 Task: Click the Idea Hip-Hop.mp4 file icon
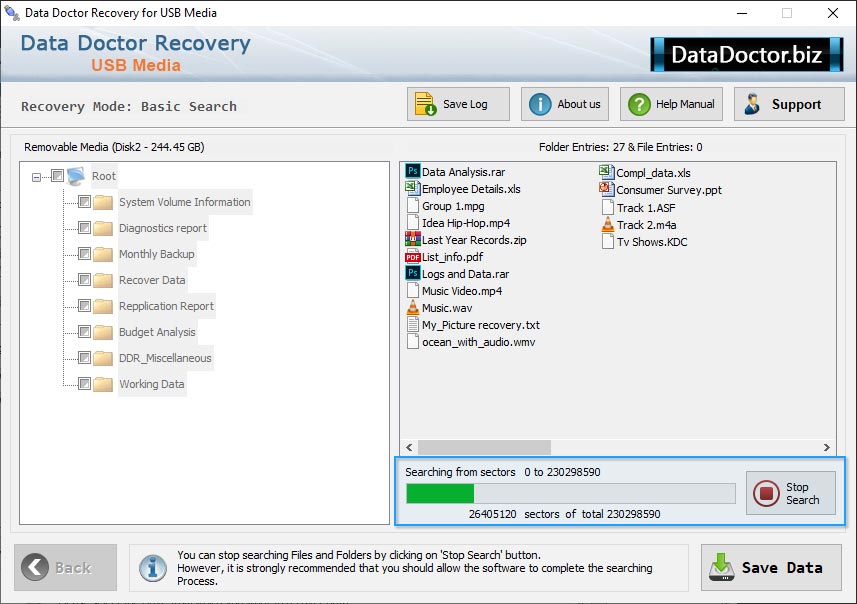coord(413,222)
